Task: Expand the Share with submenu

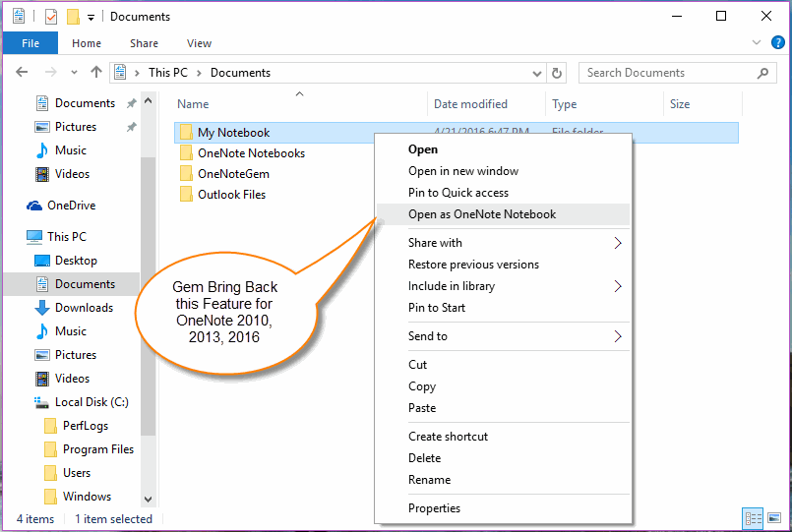Action: tap(503, 243)
